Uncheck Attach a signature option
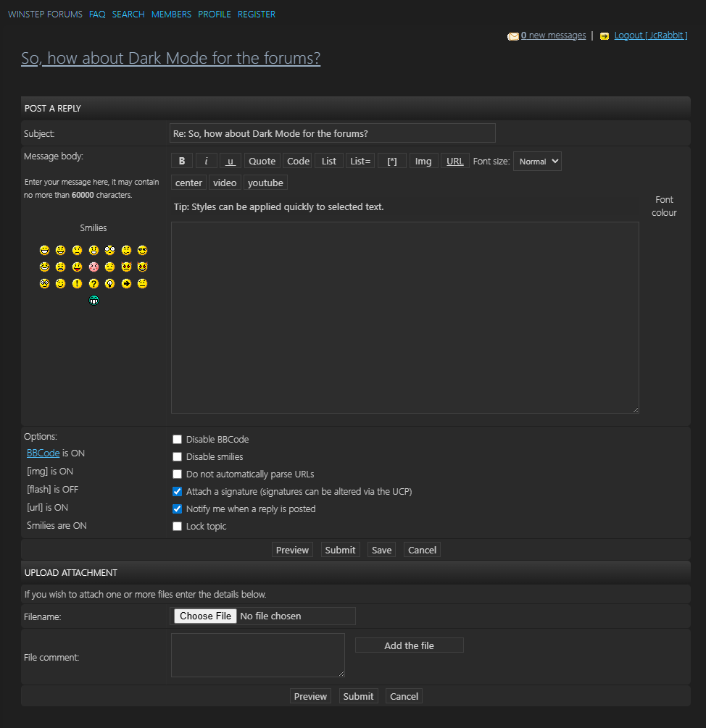 [x=177, y=491]
